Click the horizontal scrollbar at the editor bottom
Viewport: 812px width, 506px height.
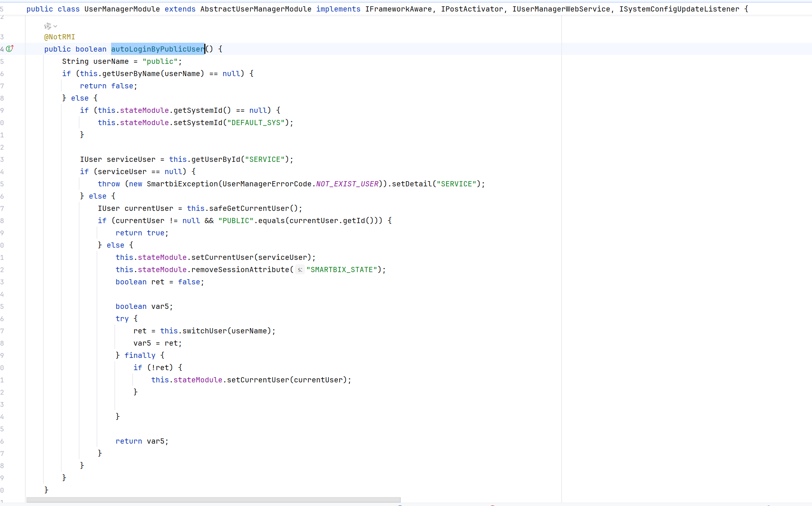[213, 500]
